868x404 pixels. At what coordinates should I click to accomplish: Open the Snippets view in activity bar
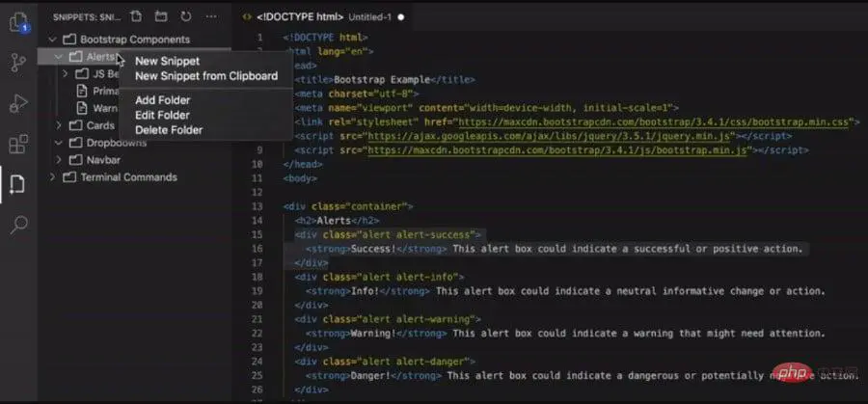17,184
